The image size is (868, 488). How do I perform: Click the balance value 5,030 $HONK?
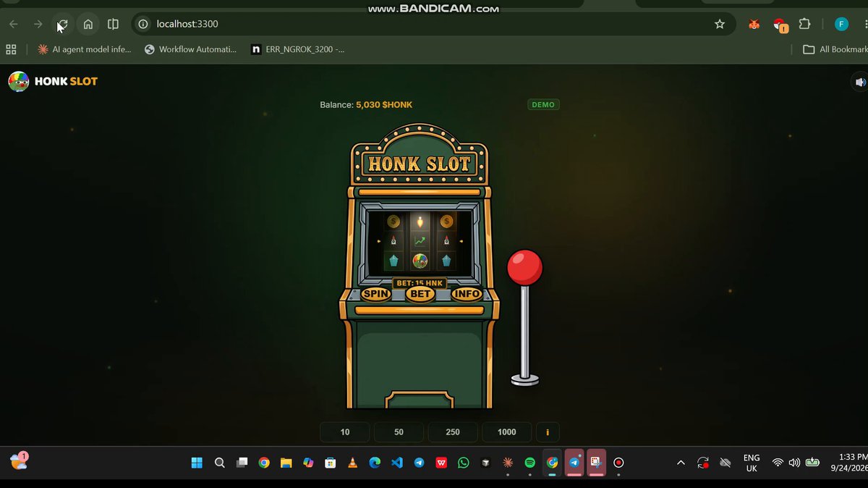[x=384, y=105]
